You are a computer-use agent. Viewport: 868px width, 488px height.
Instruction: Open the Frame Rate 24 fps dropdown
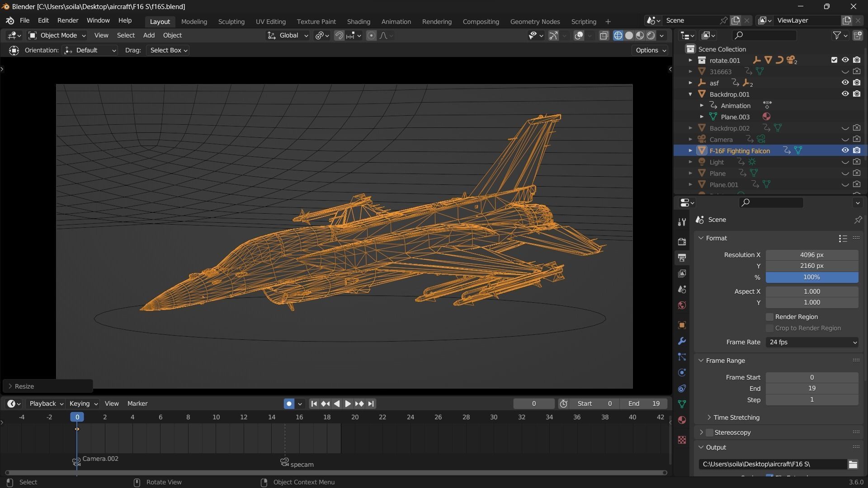pos(812,342)
